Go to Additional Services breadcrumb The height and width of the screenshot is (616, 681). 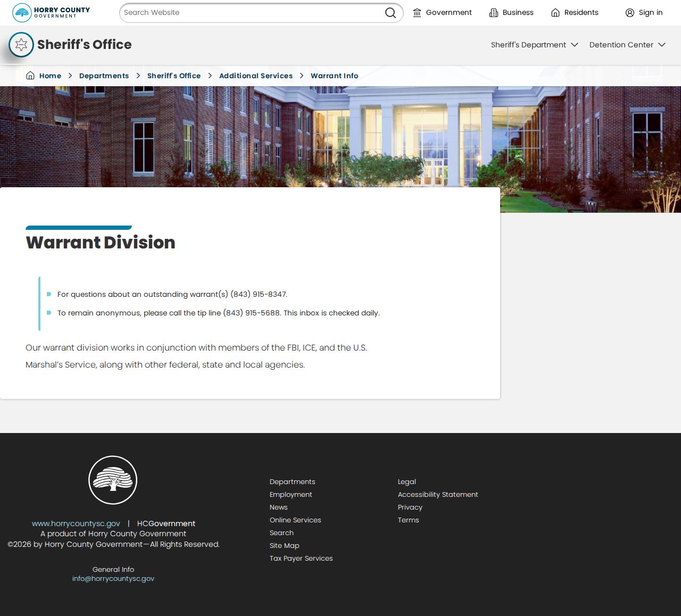pos(256,76)
